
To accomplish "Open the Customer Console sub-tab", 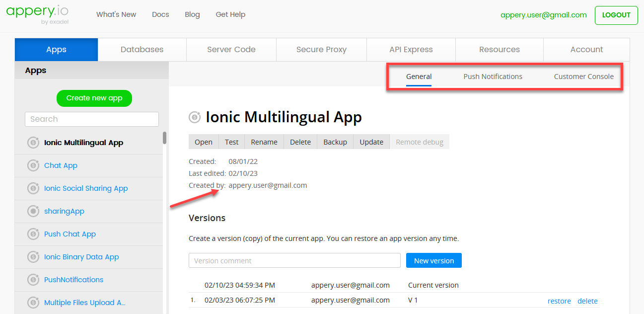I will tap(584, 77).
